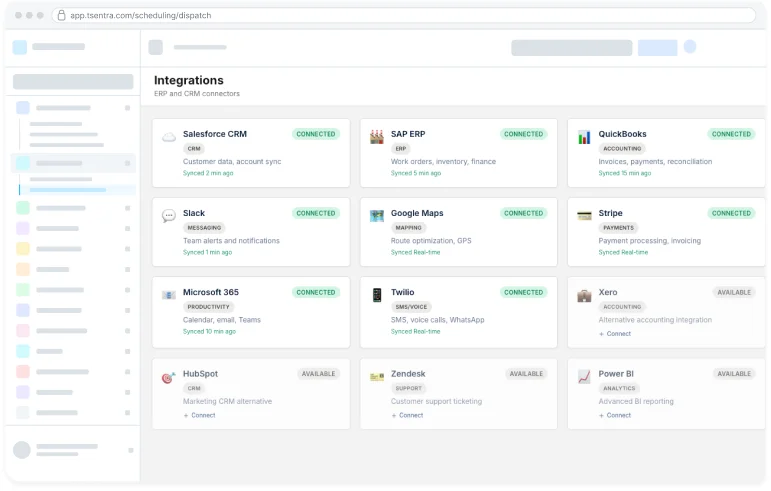Click the Microsoft 365 Connected badge
This screenshot has width=771, height=491.
[316, 292]
